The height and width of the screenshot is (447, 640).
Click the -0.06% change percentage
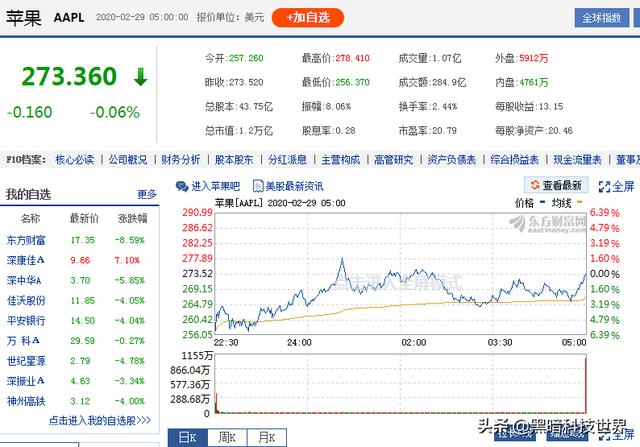[115, 112]
